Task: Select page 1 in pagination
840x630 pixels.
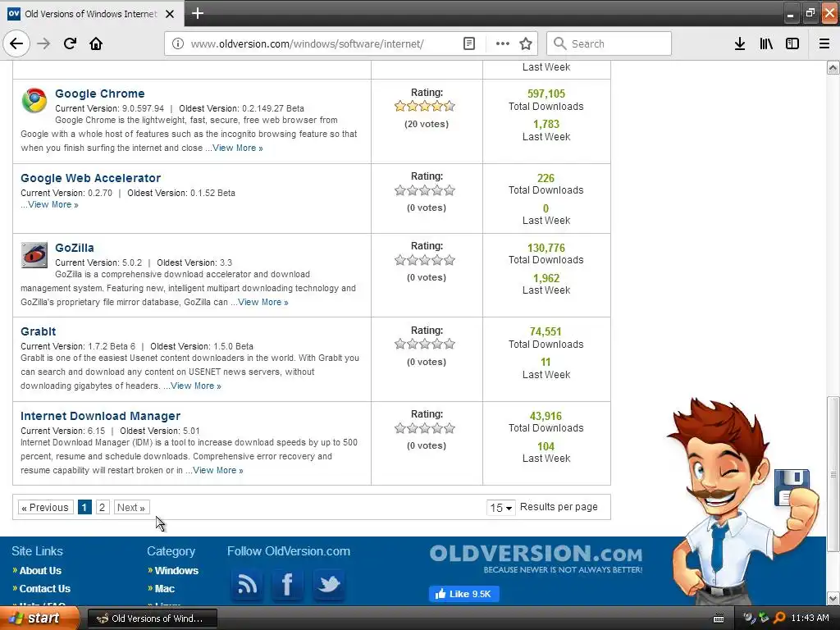Action: coord(84,507)
